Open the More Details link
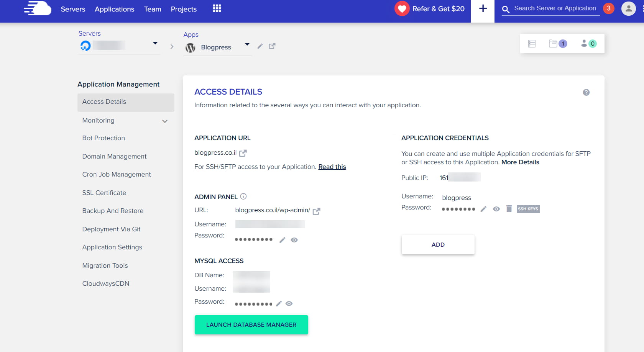Screen dimensions: 644x352 click(x=520, y=162)
